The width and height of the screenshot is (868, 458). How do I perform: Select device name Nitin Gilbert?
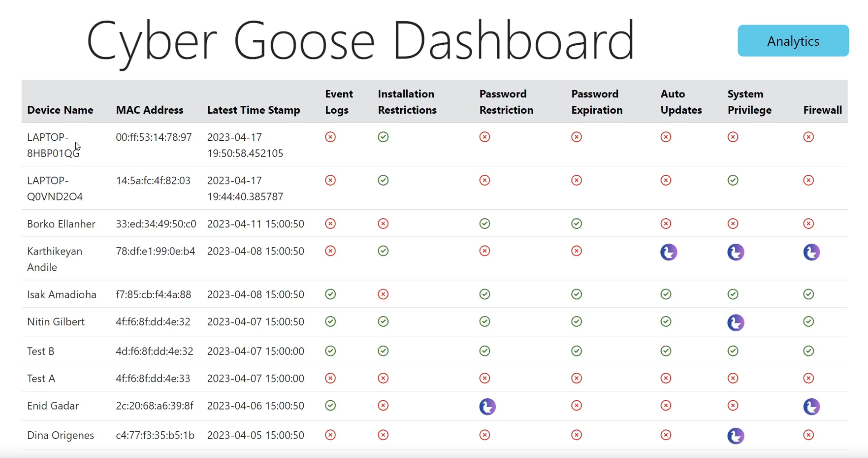56,322
